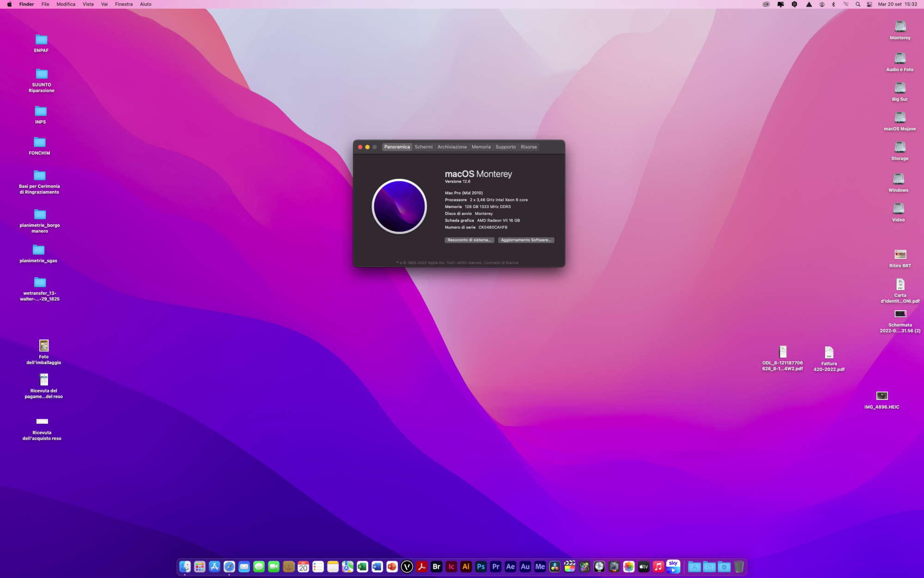Select the Memoria tab
924x578 pixels.
pyautogui.click(x=481, y=147)
